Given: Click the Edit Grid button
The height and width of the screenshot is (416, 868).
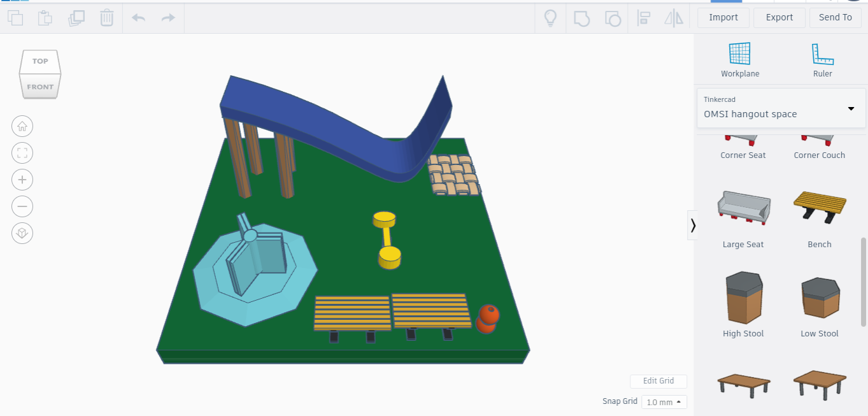Looking at the screenshot, I should point(658,381).
